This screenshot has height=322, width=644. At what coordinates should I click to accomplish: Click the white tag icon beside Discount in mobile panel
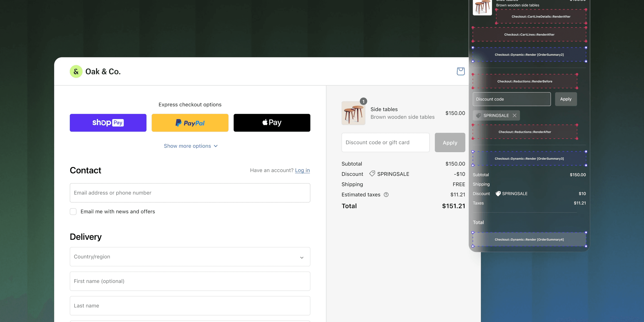point(498,193)
